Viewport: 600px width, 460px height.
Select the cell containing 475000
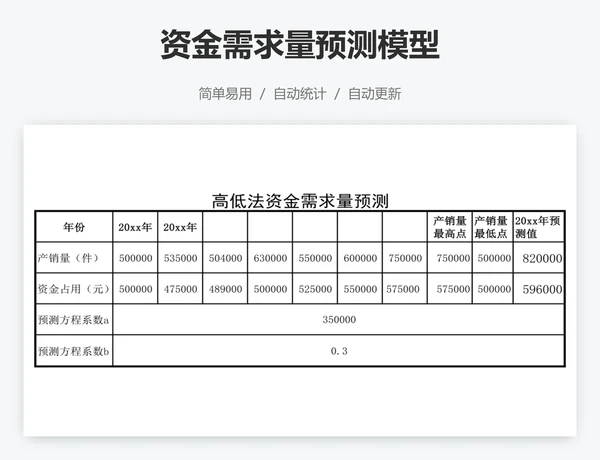pyautogui.click(x=180, y=289)
